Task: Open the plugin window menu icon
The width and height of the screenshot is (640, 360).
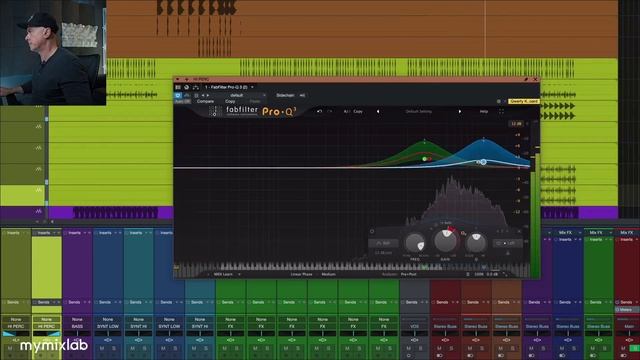Action: tap(178, 87)
